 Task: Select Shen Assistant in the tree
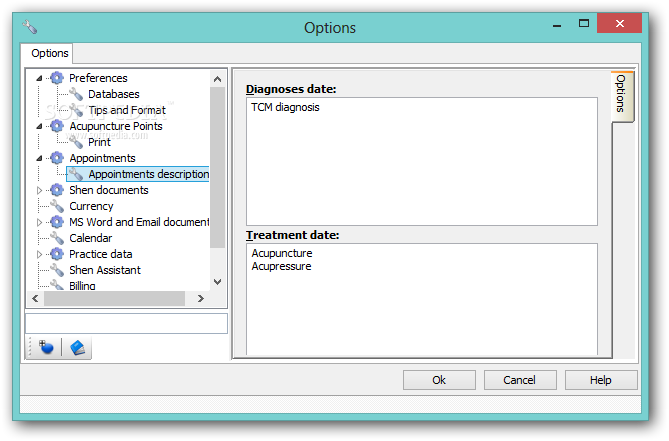[105, 270]
